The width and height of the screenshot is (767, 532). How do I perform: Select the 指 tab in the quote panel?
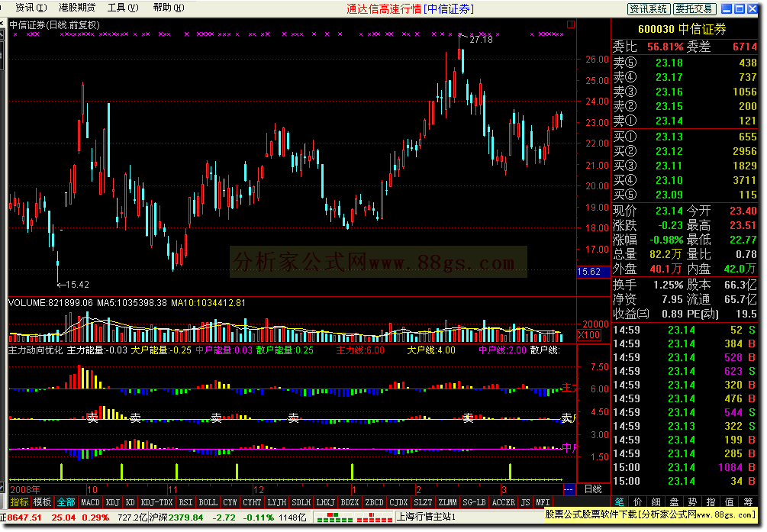click(711, 502)
